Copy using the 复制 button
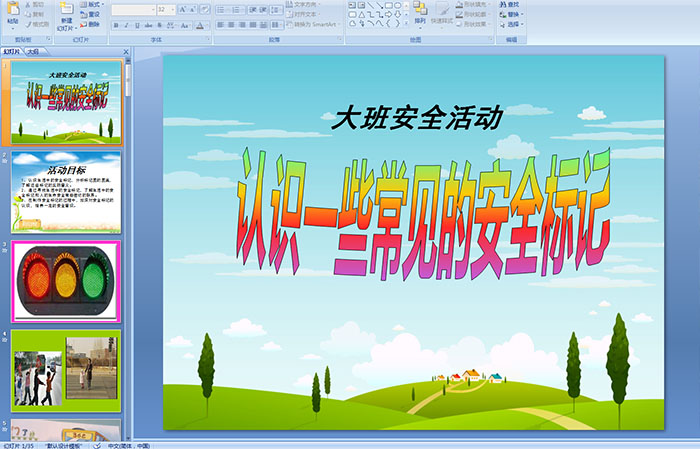The width and height of the screenshot is (700, 449). [35, 14]
